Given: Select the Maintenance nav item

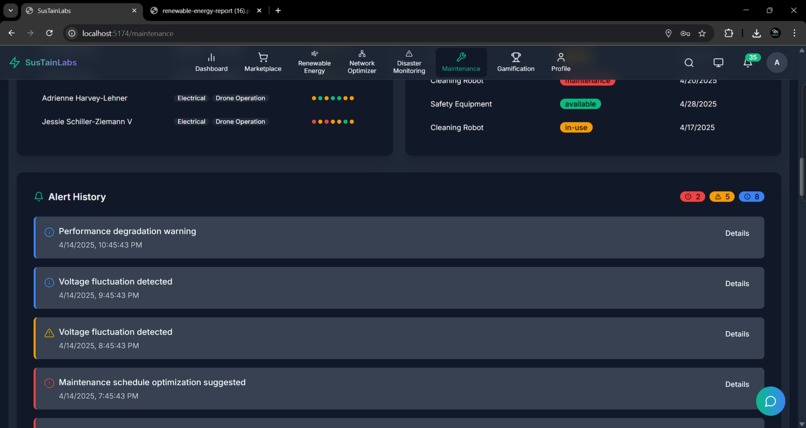Looking at the screenshot, I should pyautogui.click(x=461, y=62).
